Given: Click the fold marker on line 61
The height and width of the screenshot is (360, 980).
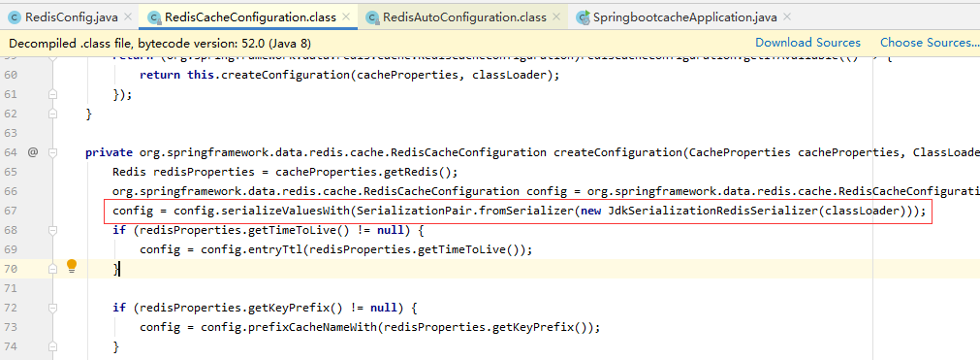Looking at the screenshot, I should [x=52, y=94].
